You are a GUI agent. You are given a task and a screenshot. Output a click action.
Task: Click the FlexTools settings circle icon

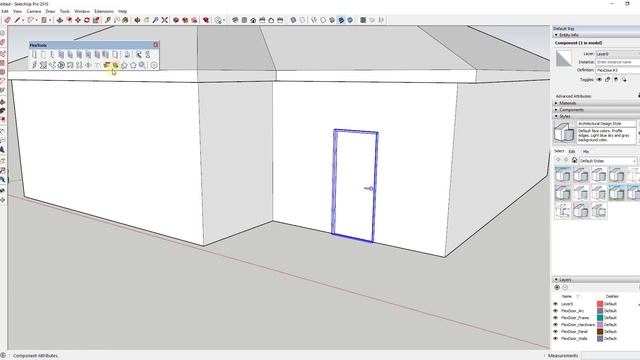pyautogui.click(x=154, y=65)
